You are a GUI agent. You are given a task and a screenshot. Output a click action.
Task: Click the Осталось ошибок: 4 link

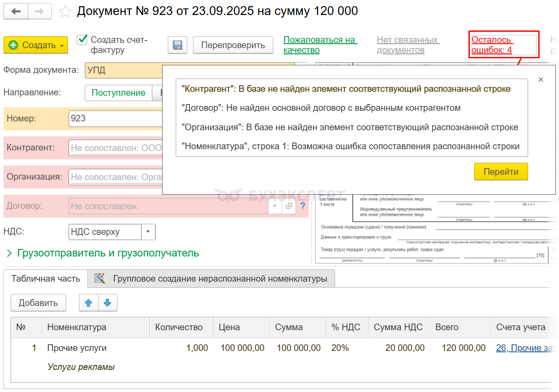(x=491, y=45)
